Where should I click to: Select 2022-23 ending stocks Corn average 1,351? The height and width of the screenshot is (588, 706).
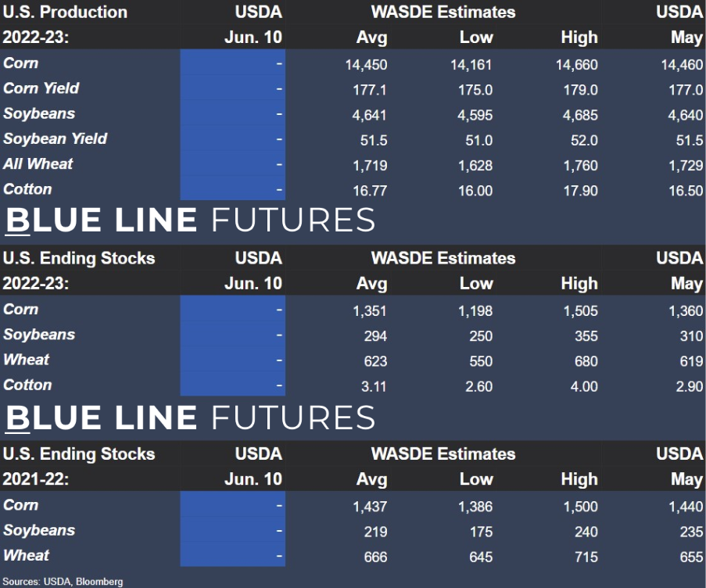pyautogui.click(x=369, y=310)
